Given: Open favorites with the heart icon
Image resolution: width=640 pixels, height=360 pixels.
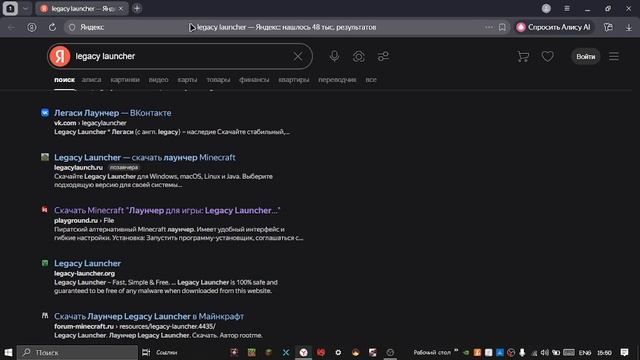Looking at the screenshot, I should [x=547, y=56].
